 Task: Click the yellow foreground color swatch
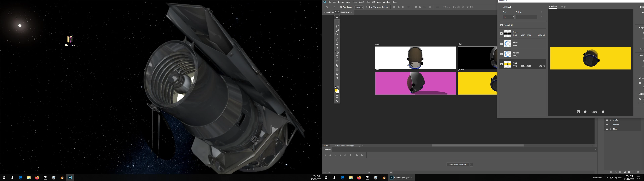(x=336, y=90)
